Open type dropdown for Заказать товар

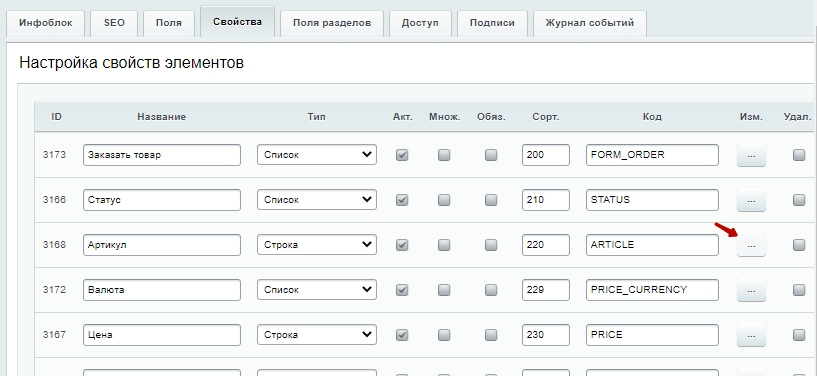[317, 155]
